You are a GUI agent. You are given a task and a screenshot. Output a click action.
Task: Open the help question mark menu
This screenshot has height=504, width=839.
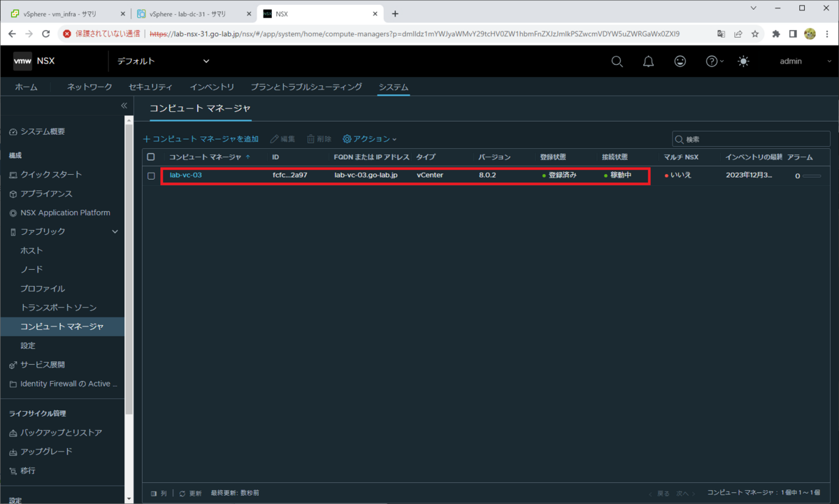714,62
